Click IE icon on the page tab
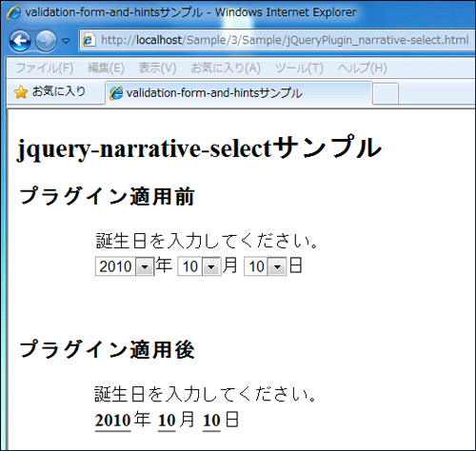 [116, 93]
